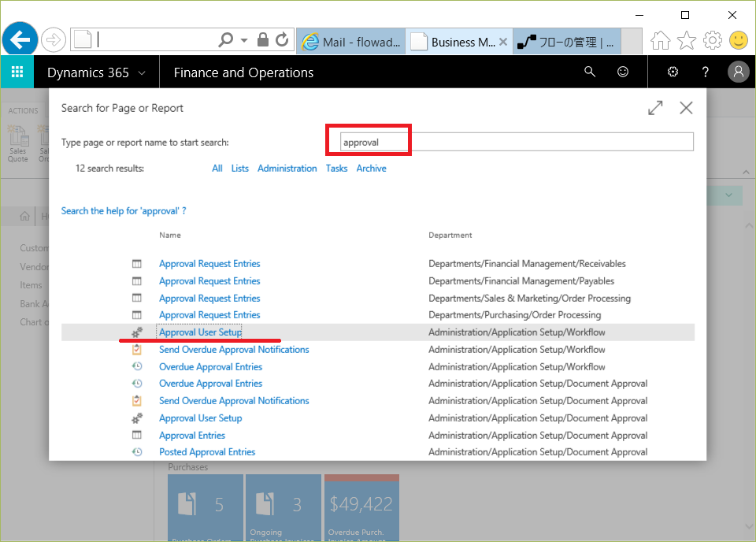Click the clock icon beside Workflow Overdue Approval Entries
756x542 pixels.
[137, 366]
